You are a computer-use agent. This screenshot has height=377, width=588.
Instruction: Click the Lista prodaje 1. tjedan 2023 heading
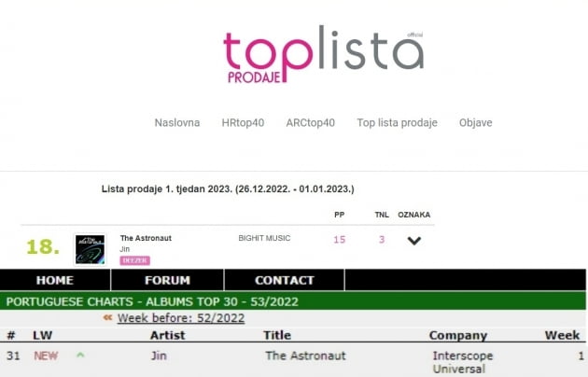tap(228, 188)
